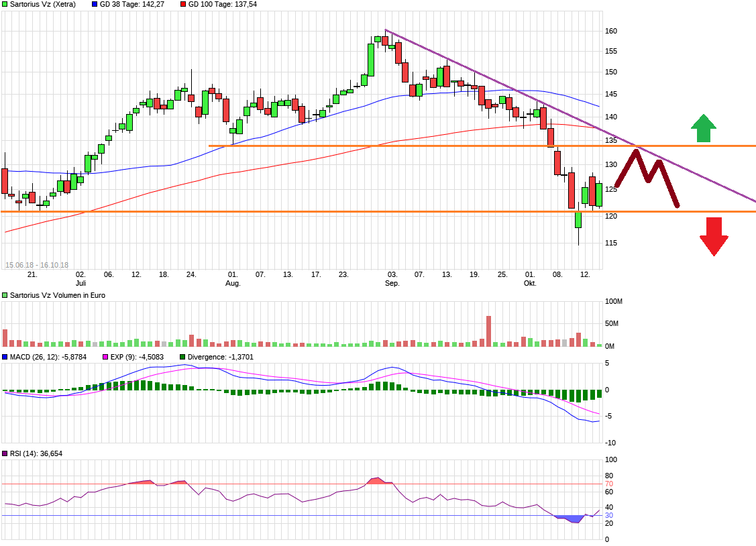The height and width of the screenshot is (546, 756).
Task: Click the 160 price label on the axis
Action: (611, 32)
